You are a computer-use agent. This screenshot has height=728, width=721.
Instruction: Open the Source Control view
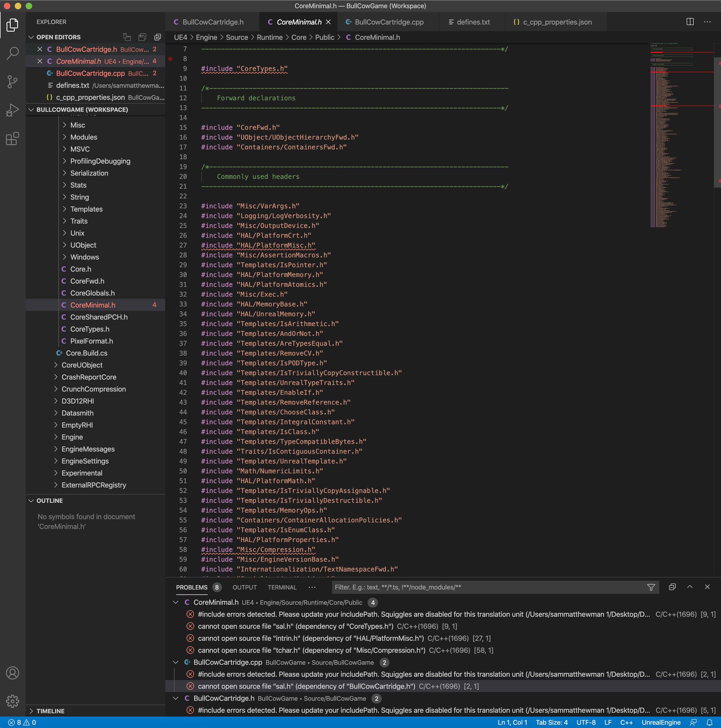(13, 82)
